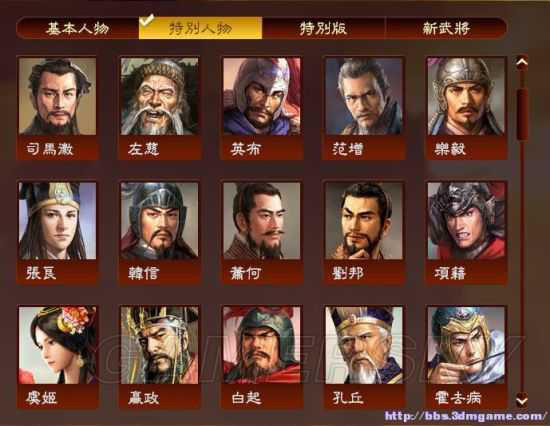Pick the 英布 helmeted warrior portrait
Image resolution: width=550 pixels, height=426 pixels.
click(262, 96)
